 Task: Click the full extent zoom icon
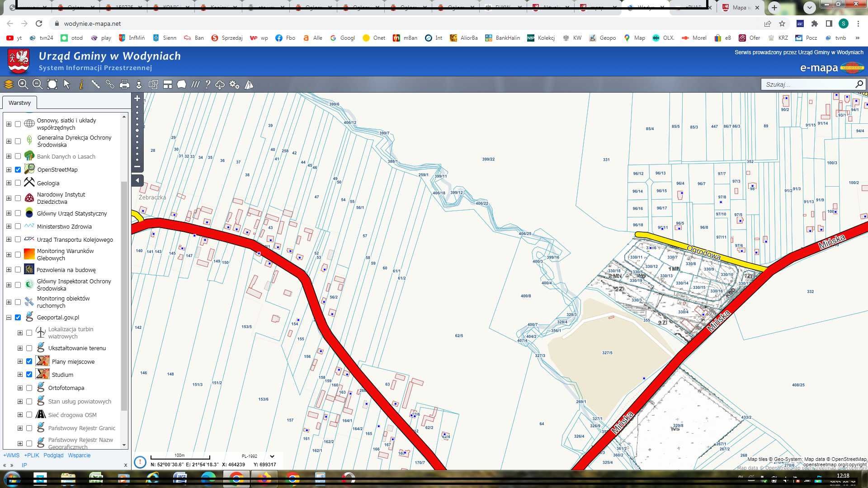(52, 84)
